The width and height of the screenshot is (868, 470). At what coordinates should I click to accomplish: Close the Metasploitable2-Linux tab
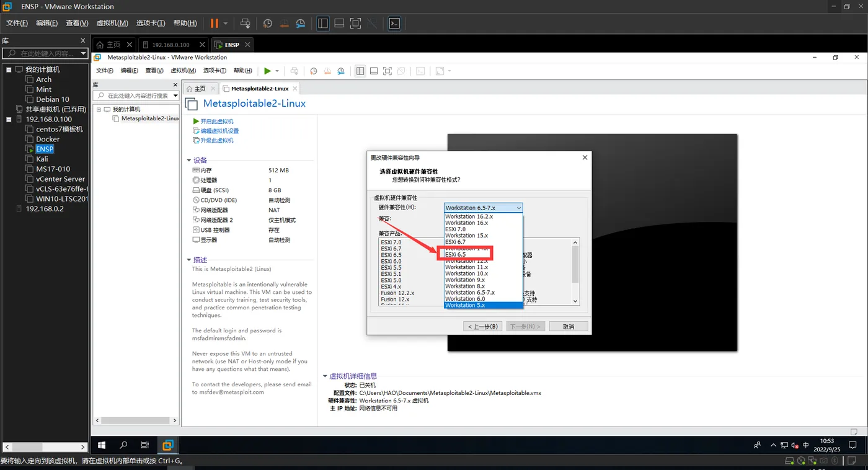coord(294,89)
